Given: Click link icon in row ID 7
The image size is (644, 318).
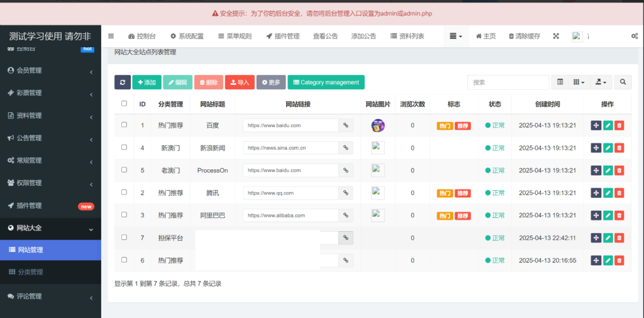Looking at the screenshot, I should (x=346, y=238).
